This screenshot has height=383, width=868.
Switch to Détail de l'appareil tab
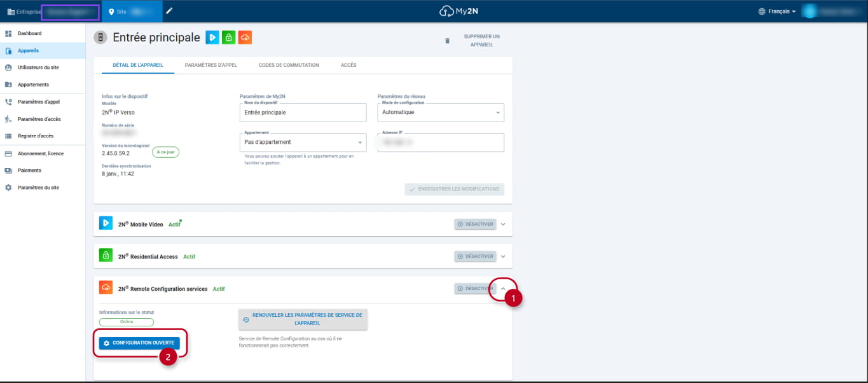click(138, 65)
